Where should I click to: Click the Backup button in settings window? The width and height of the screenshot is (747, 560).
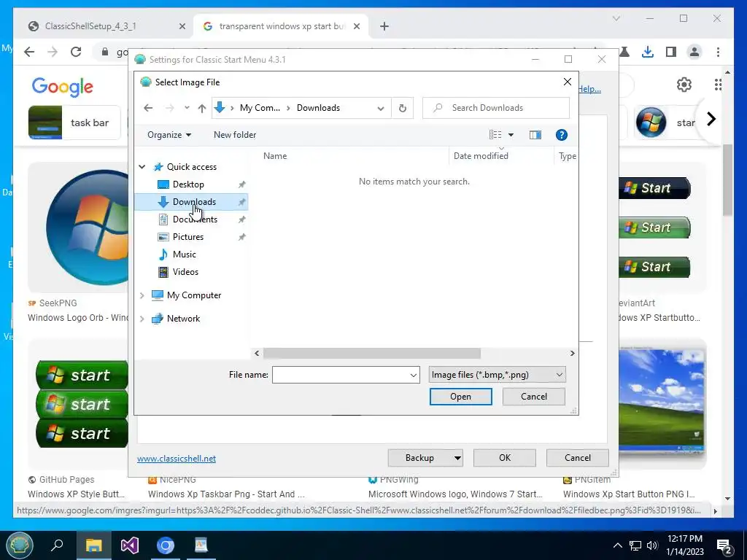click(419, 458)
